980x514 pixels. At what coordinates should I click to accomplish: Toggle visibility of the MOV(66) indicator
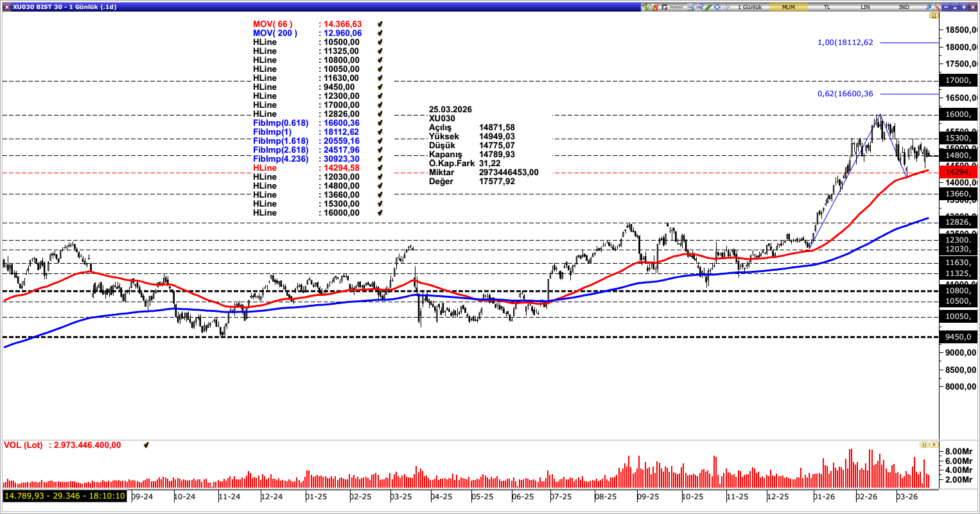coord(380,24)
